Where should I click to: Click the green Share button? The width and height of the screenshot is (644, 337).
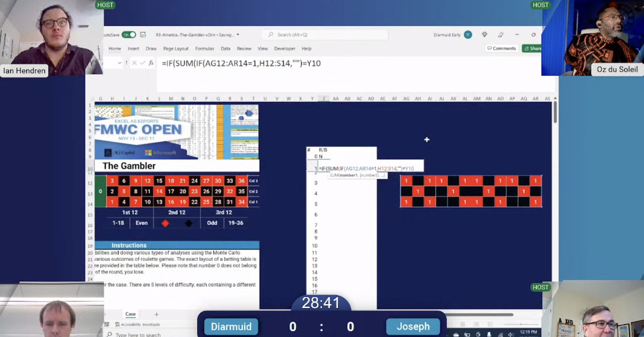click(x=532, y=48)
